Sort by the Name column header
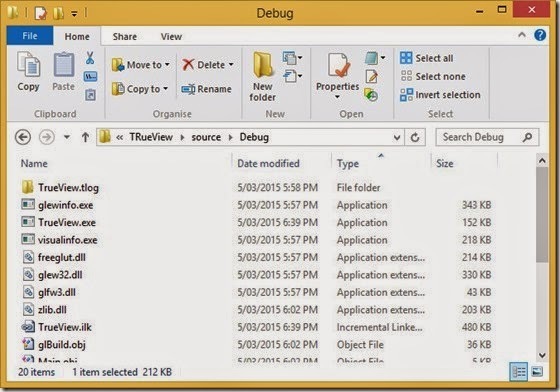560x392 pixels. tap(124, 164)
